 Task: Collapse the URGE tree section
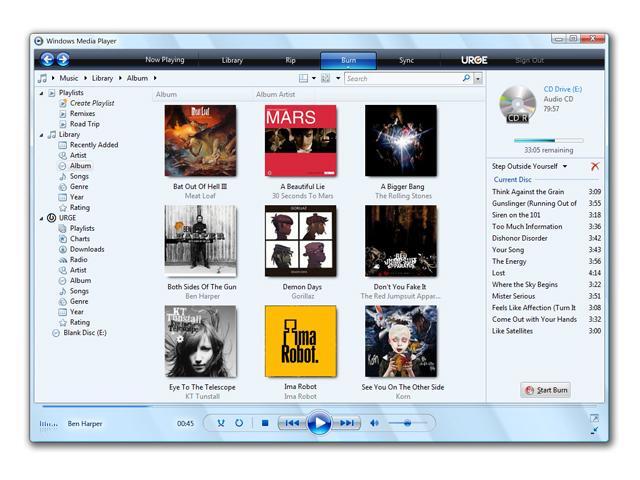[41, 217]
